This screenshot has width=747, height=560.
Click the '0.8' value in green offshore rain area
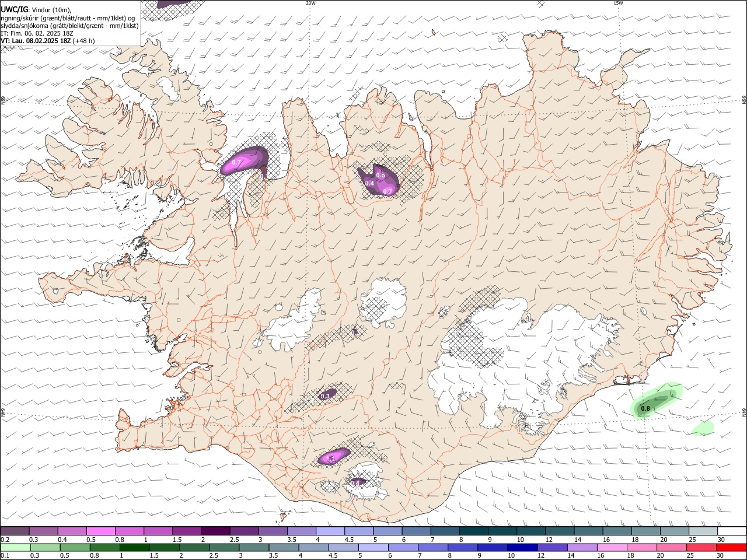645,409
